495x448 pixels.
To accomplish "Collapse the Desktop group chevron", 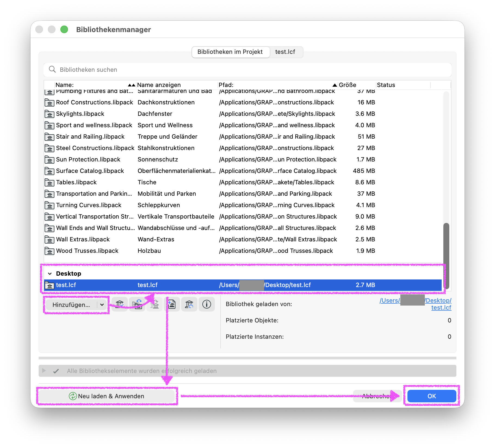I will click(x=50, y=274).
